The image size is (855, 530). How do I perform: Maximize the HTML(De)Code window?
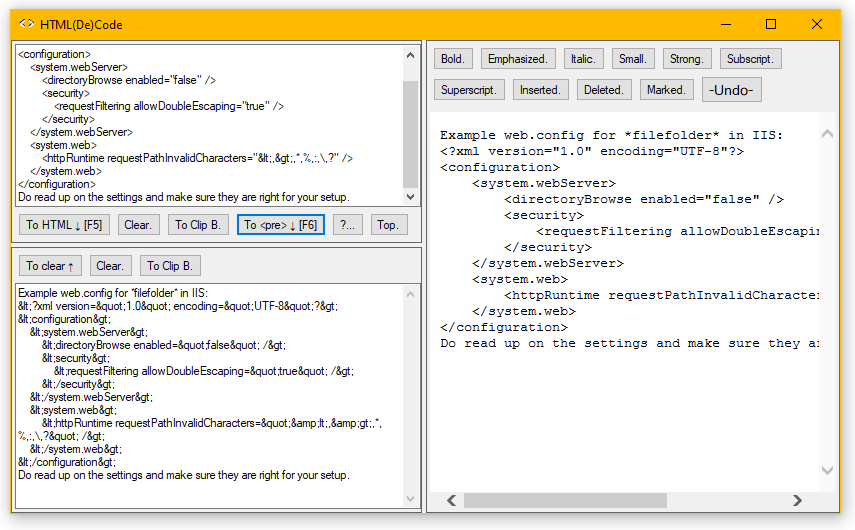pos(771,25)
